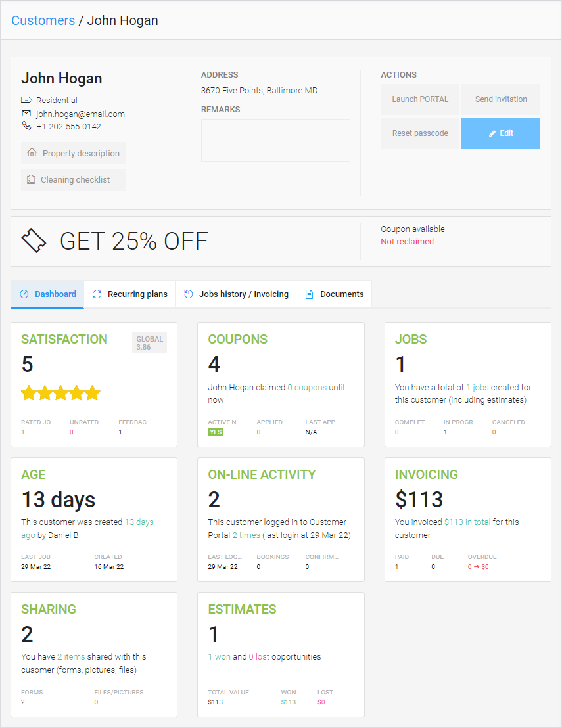
Task: Click the green YES active badge
Action: (216, 432)
